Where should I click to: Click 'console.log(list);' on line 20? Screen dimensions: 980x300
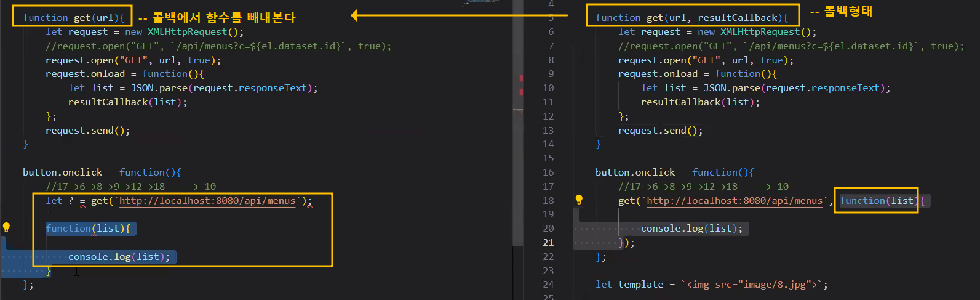[x=692, y=229]
